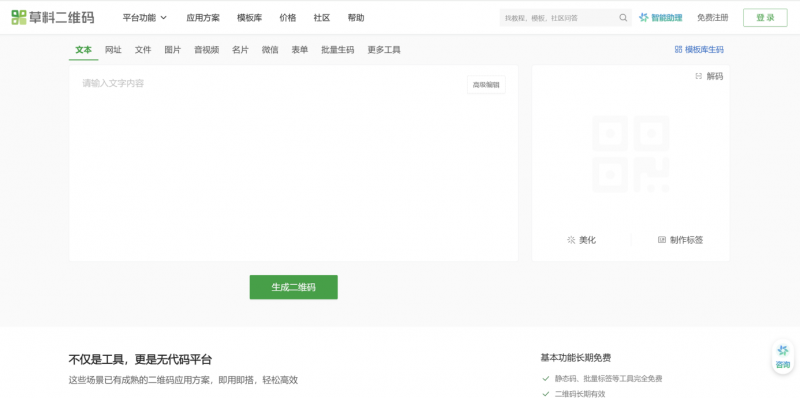The width and height of the screenshot is (800, 398).
Task: Click the 生成二维码 button
Action: tap(293, 287)
